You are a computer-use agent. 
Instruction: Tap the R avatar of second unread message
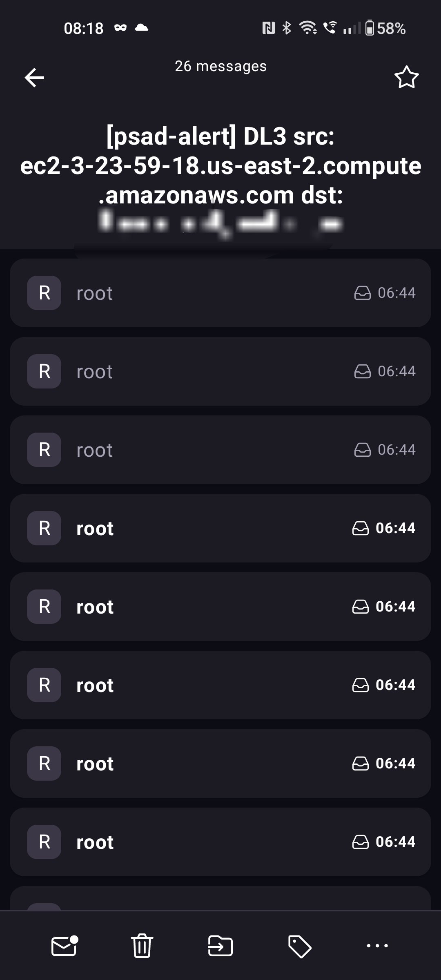point(44,607)
